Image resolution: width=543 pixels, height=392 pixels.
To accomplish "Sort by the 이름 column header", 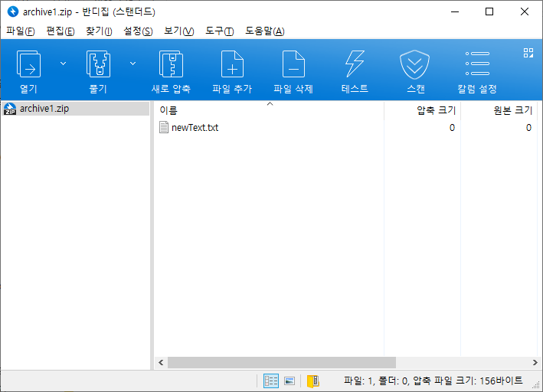I will point(269,110).
